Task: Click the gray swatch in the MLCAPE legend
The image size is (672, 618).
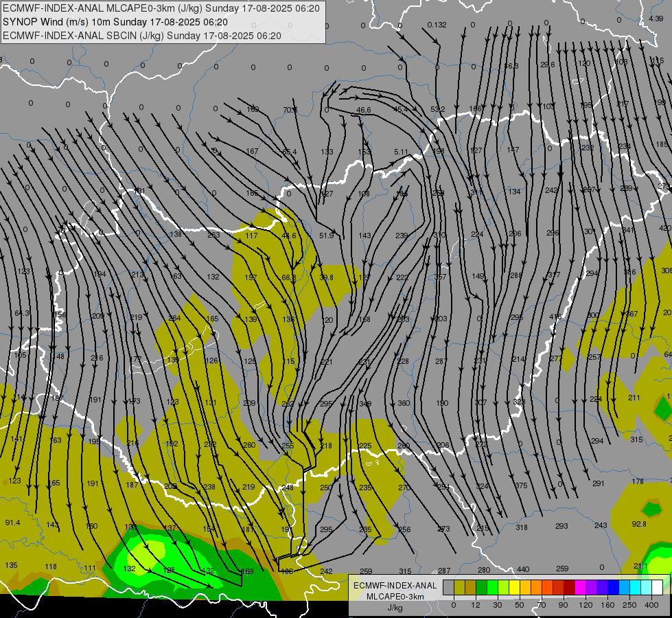Action: 449,587
